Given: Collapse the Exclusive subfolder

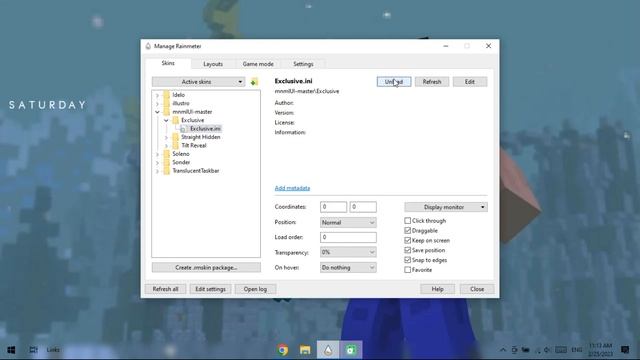Looking at the screenshot, I should (x=166, y=120).
